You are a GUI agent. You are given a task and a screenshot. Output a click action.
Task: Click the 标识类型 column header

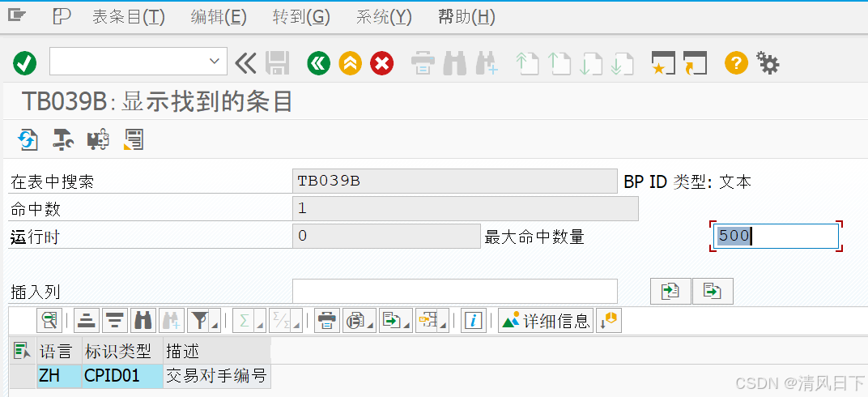(123, 351)
